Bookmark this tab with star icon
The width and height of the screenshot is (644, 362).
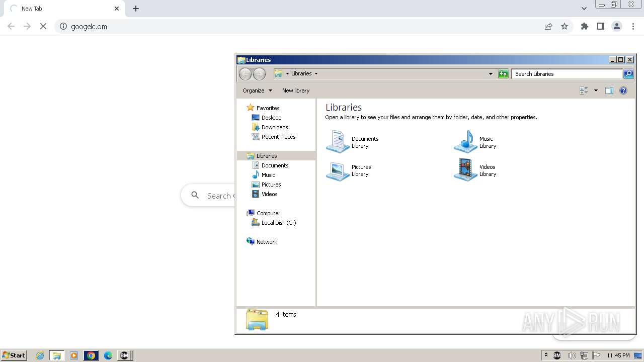(565, 27)
